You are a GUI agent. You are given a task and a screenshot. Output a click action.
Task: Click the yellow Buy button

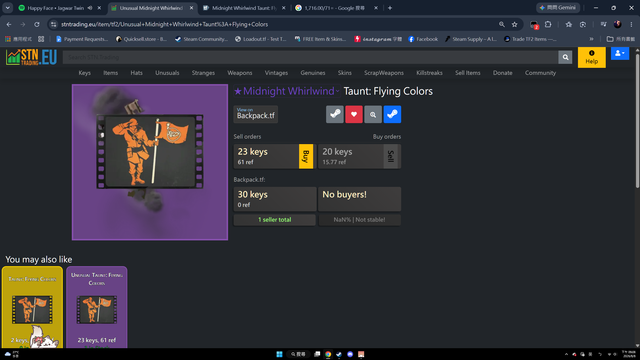point(306,156)
